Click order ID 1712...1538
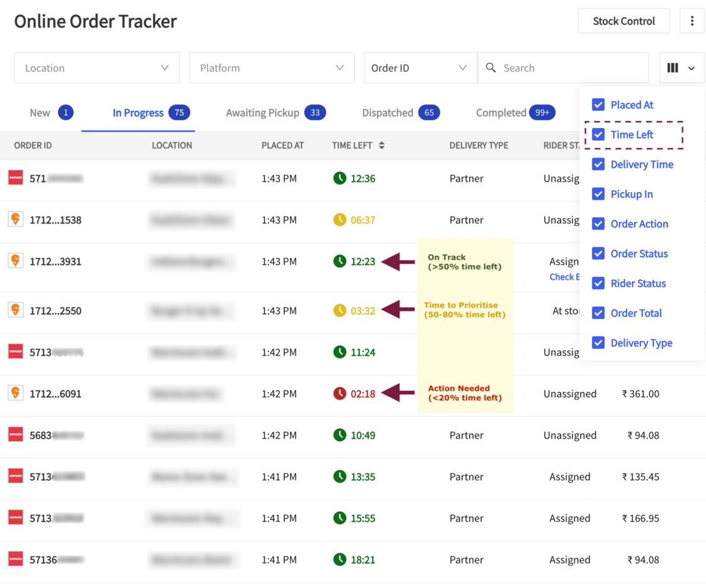Viewport: 706px width, 588px height. pos(55,220)
